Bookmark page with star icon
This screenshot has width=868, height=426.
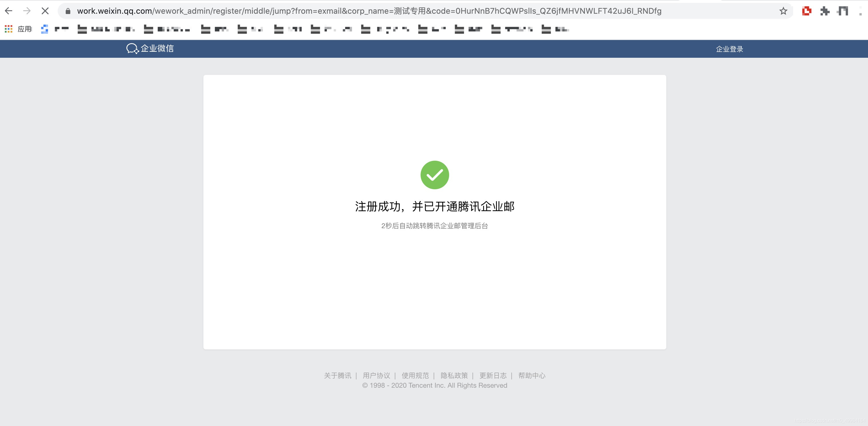coord(783,11)
